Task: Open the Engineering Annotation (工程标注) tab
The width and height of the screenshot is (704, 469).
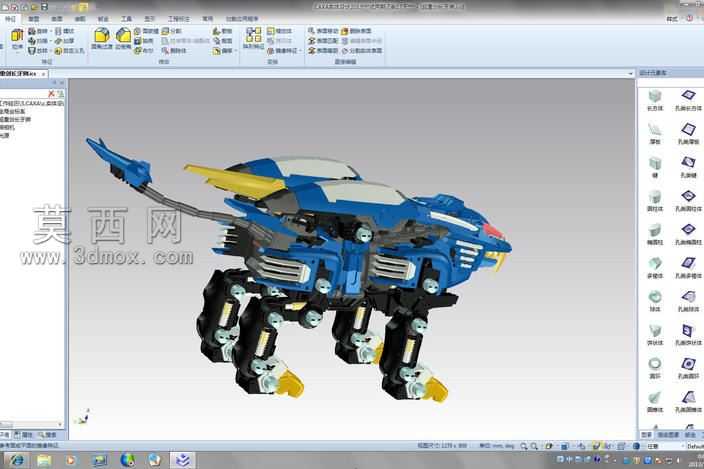Action: pyautogui.click(x=179, y=19)
